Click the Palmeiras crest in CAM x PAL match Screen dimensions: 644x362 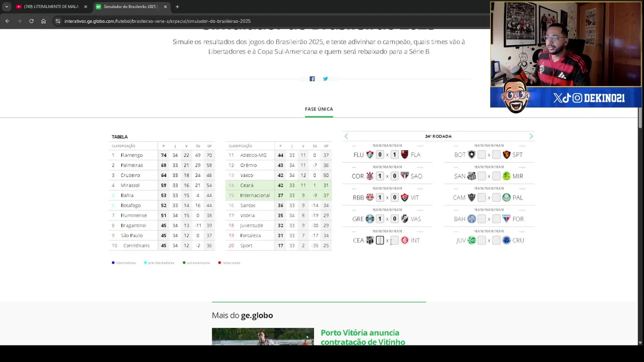coord(507,198)
